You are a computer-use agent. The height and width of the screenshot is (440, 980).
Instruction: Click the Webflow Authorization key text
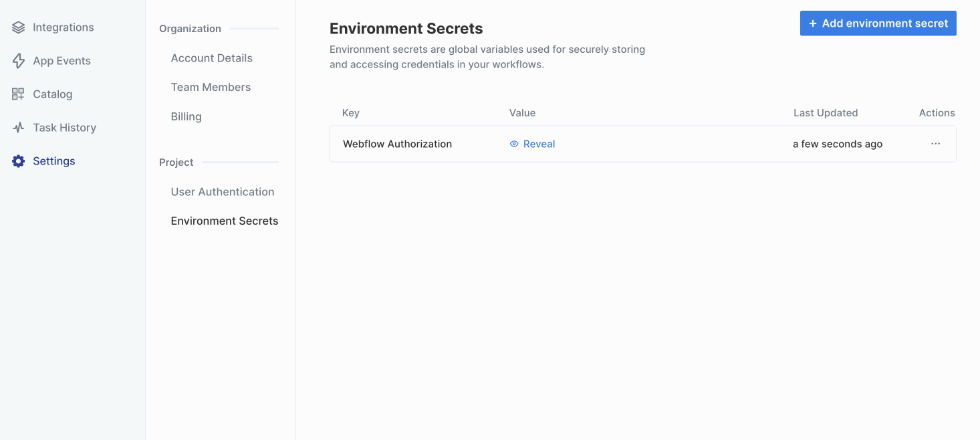tap(397, 144)
